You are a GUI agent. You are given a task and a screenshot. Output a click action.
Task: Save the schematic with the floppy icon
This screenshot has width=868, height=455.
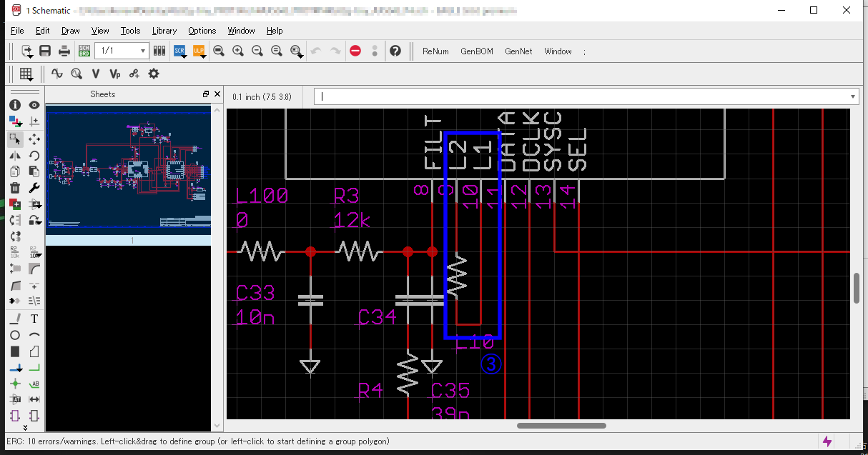[45, 51]
